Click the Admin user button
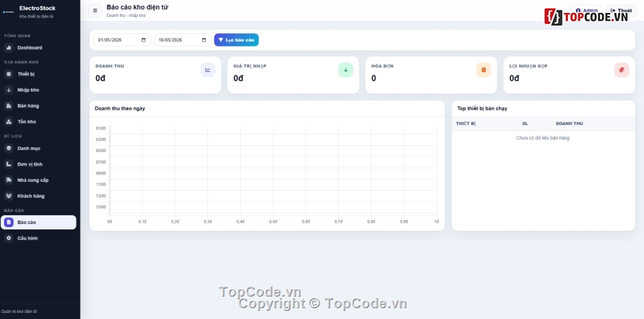Image resolution: width=644 pixels, height=319 pixels. point(586,11)
